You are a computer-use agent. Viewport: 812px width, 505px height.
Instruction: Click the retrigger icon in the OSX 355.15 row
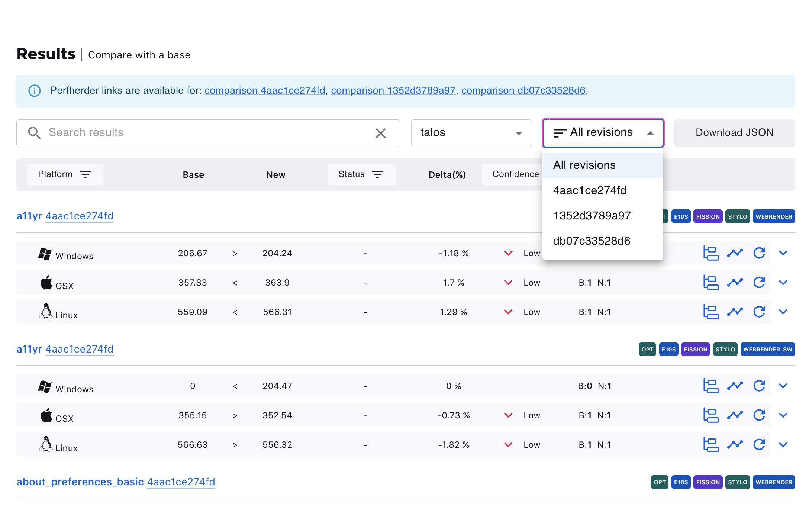click(759, 415)
